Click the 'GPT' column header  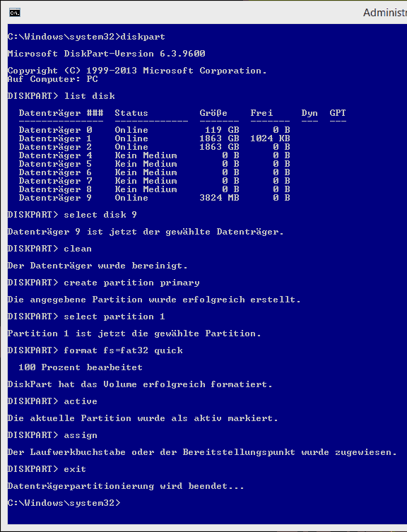point(338,113)
